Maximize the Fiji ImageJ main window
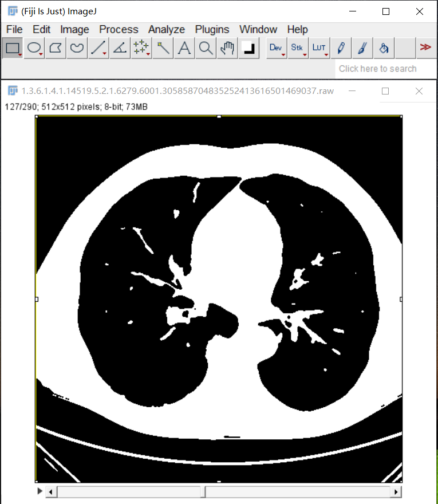 (x=386, y=11)
